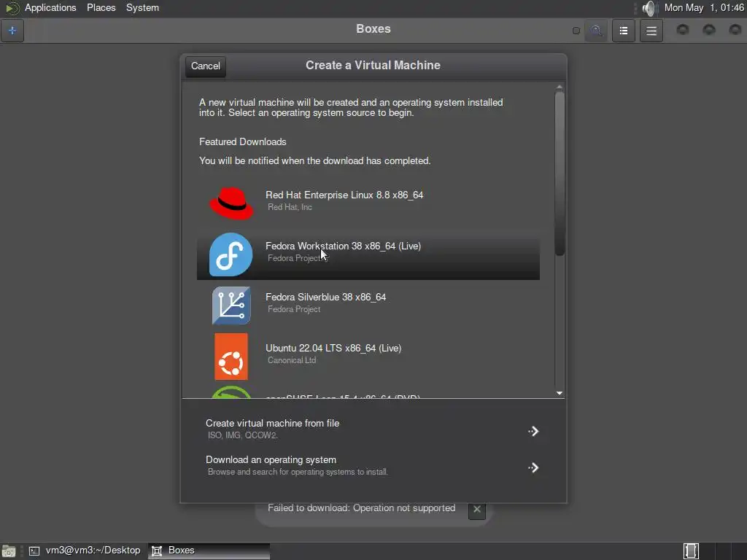Screen dimensions: 747x560
Task: Select Download an operating system
Action: point(373,465)
